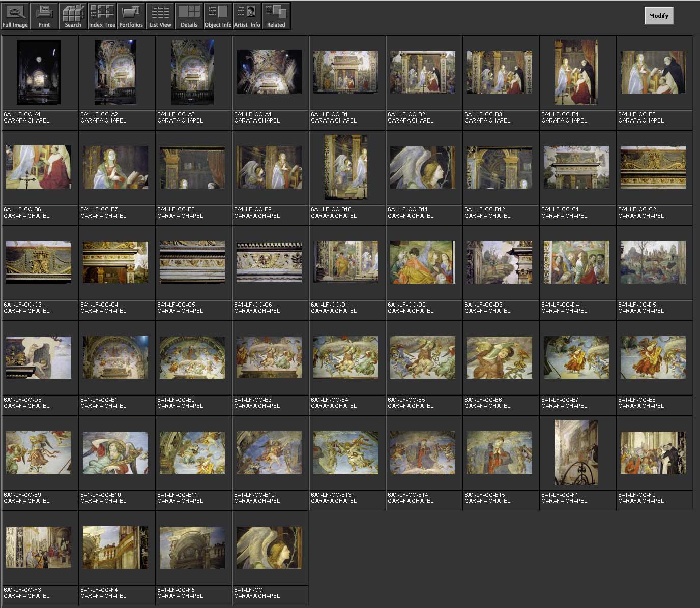
Task: Select thumbnail 6A1-LF-CC-B3
Action: (x=500, y=72)
